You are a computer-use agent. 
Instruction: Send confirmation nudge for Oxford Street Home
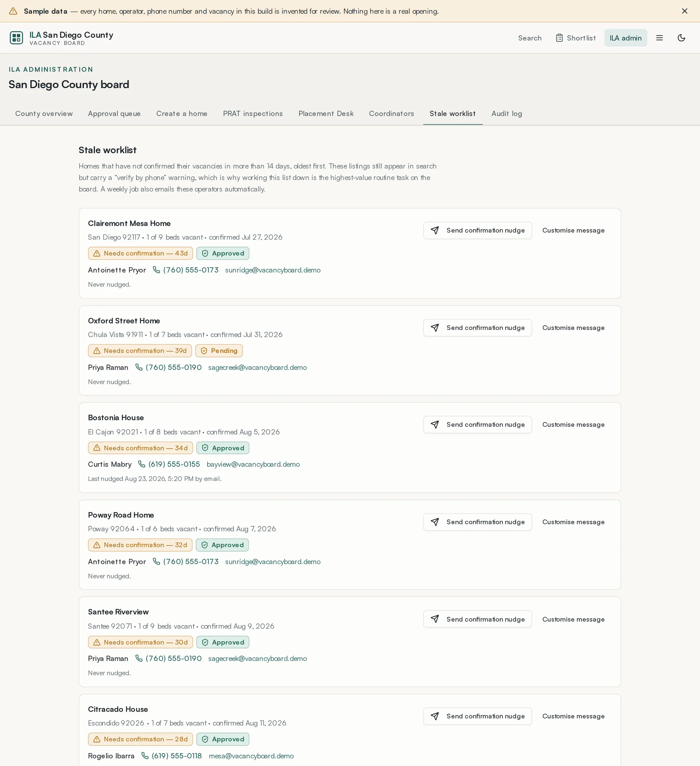478,328
